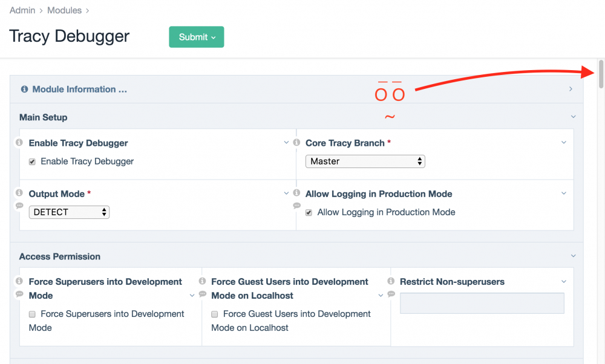Open the Output Mode DETECT dropdown

69,212
